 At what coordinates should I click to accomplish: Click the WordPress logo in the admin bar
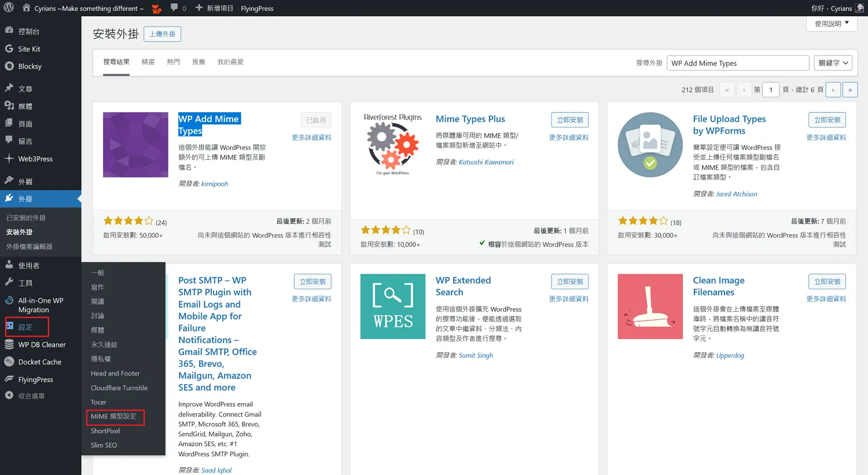coord(8,8)
